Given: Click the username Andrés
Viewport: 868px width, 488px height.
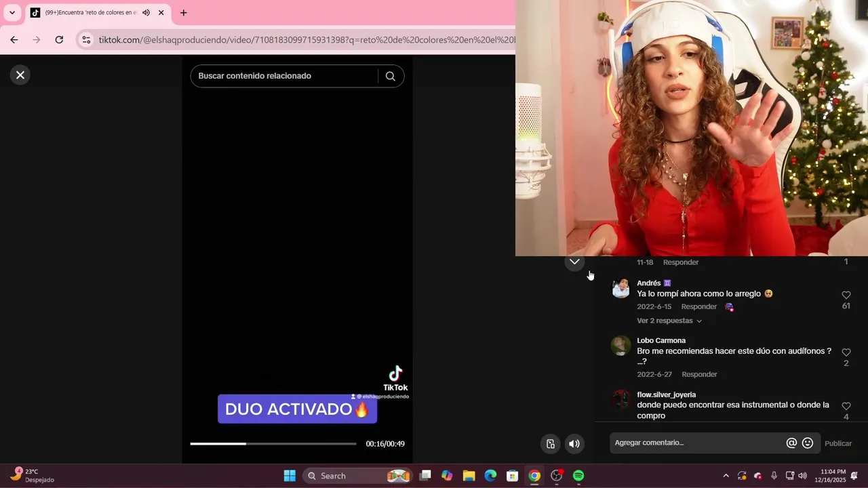Looking at the screenshot, I should pos(649,283).
